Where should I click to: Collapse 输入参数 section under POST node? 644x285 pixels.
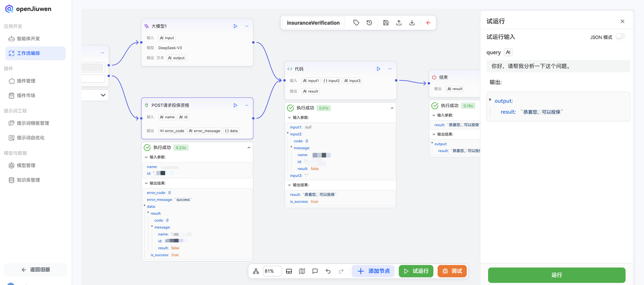point(146,157)
